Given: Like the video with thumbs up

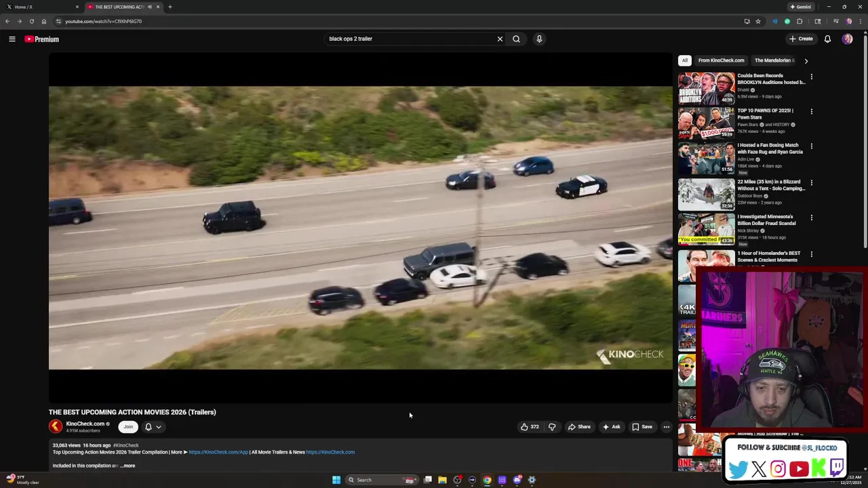Looking at the screenshot, I should pyautogui.click(x=529, y=427).
